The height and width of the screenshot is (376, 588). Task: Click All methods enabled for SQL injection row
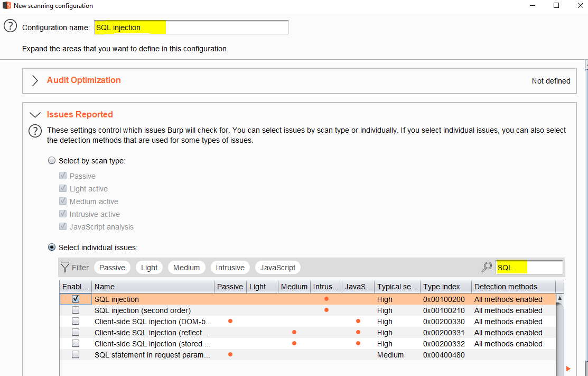coord(508,299)
